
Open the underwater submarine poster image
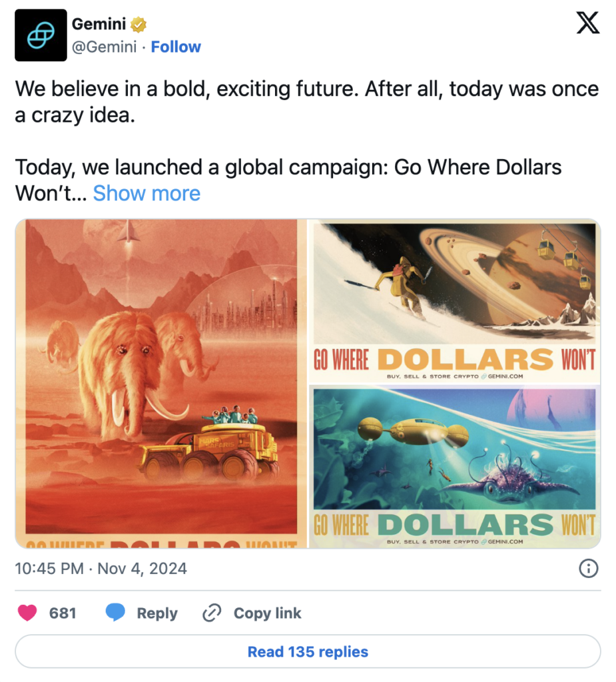[x=455, y=467]
